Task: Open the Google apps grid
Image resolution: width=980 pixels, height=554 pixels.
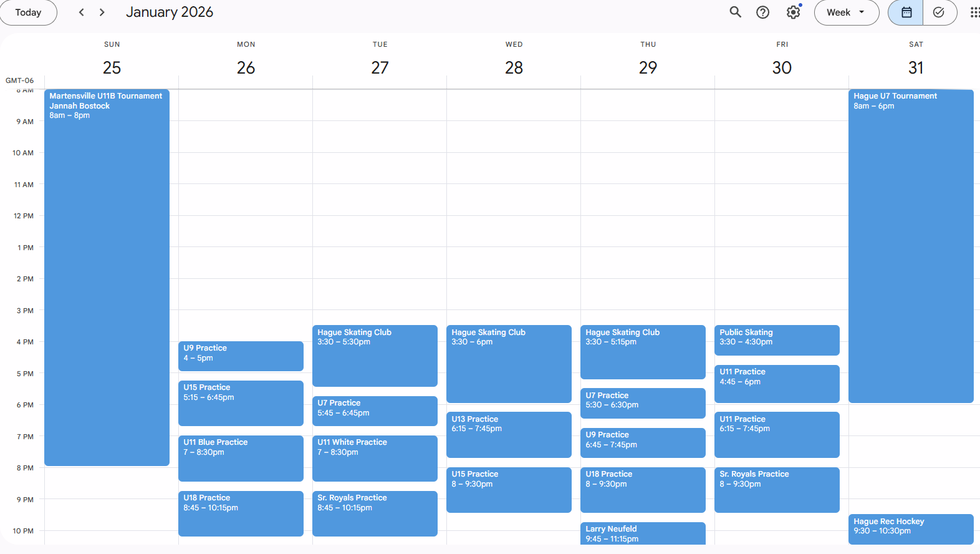Action: 974,12
